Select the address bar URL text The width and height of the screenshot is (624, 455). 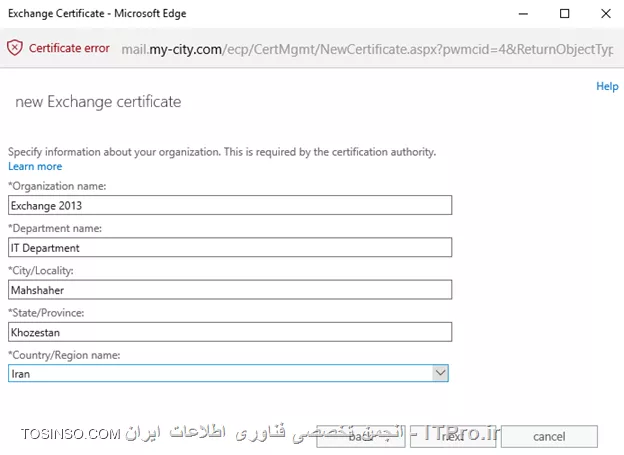click(367, 49)
